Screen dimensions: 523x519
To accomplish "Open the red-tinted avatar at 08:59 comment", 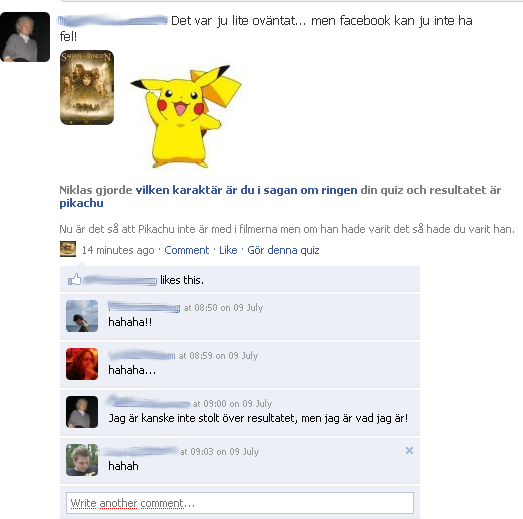I will [82, 364].
